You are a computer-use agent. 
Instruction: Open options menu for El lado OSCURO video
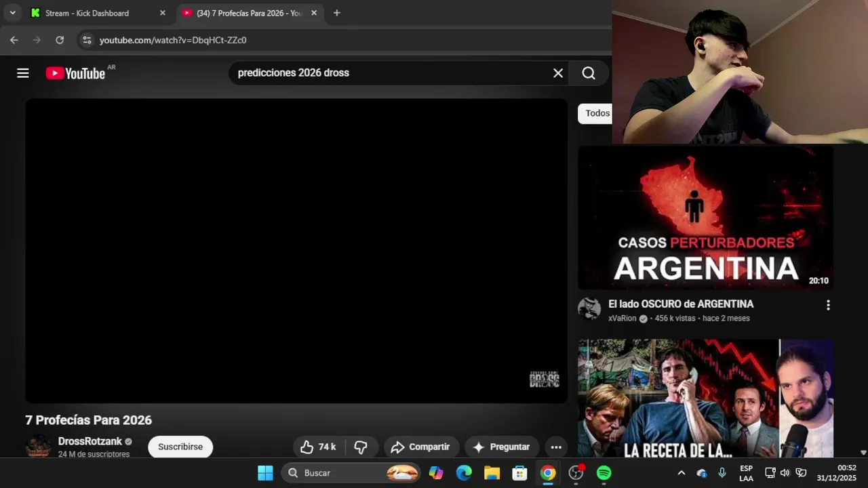(x=828, y=305)
